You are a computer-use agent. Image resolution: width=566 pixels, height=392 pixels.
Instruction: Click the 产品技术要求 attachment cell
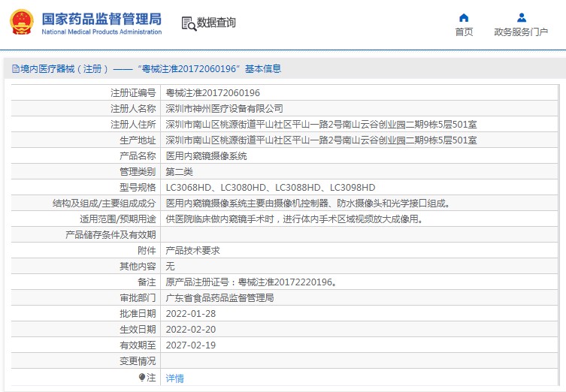(192, 251)
